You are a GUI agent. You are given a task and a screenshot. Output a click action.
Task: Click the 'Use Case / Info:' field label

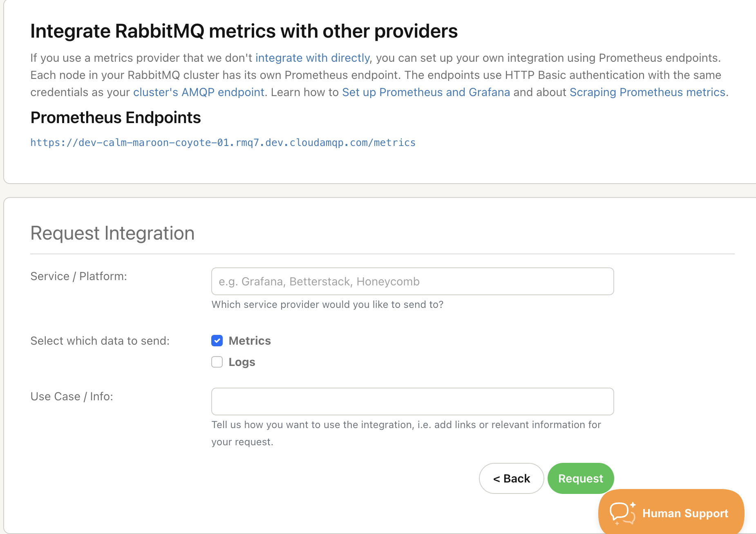[x=72, y=397]
